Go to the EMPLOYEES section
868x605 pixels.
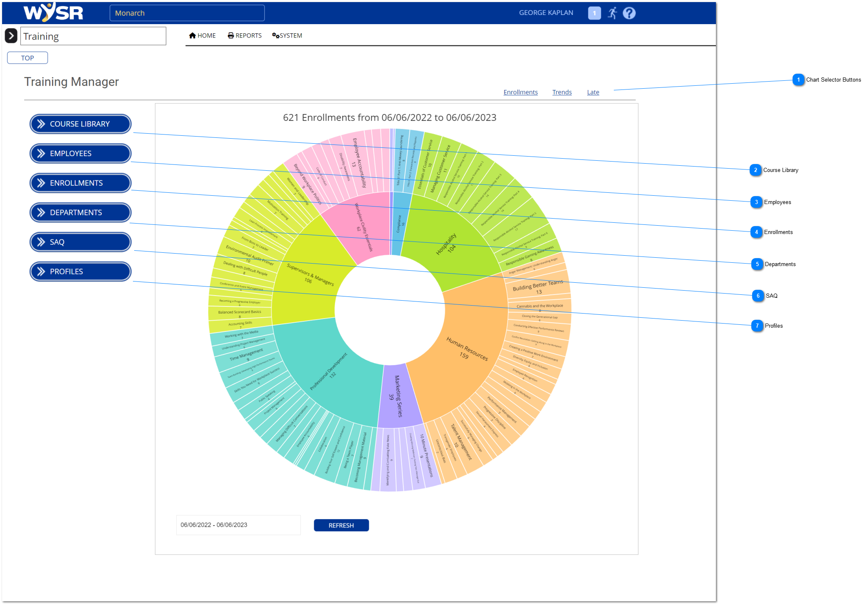click(x=80, y=154)
